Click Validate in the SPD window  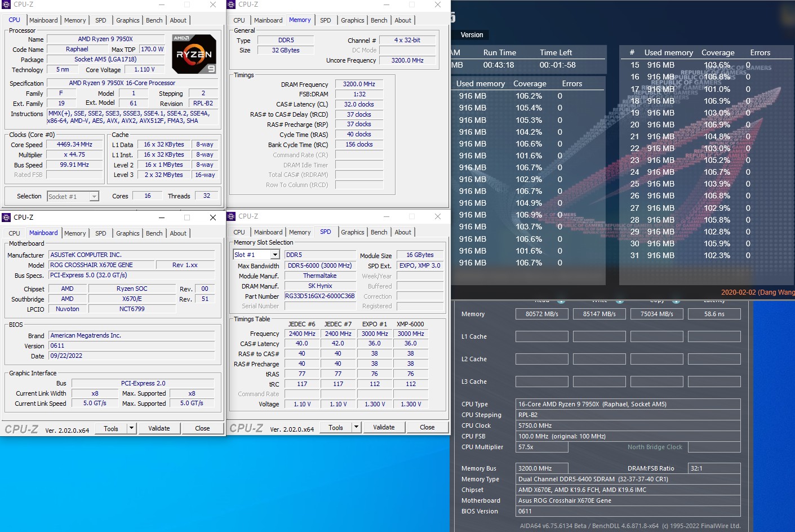coord(384,427)
